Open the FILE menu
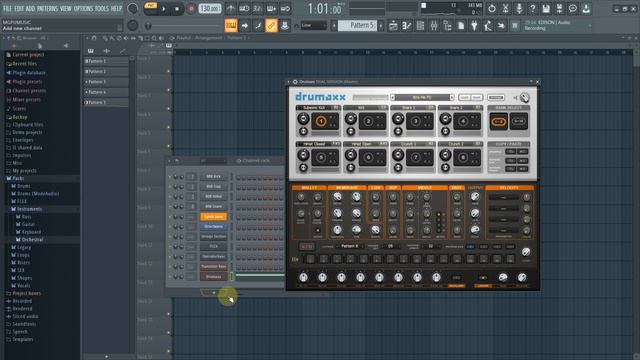Image resolution: width=640 pixels, height=360 pixels. (x=7, y=9)
